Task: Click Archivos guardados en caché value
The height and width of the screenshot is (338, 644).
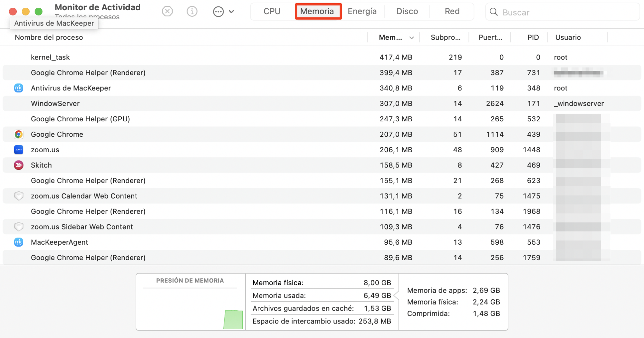Action: click(377, 308)
